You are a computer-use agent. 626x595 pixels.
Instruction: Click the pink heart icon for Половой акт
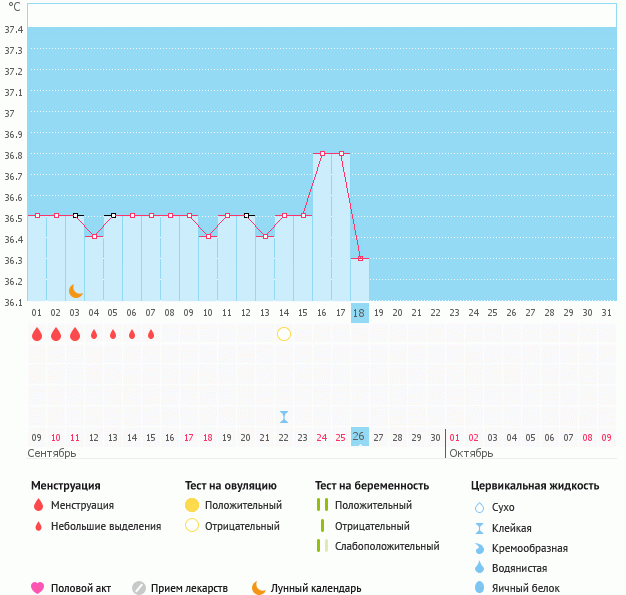click(38, 588)
